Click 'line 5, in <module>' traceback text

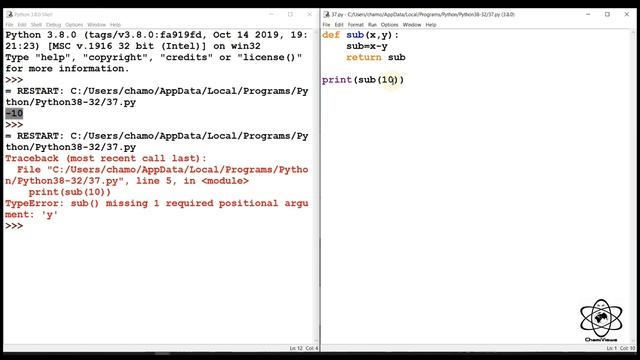(192, 181)
